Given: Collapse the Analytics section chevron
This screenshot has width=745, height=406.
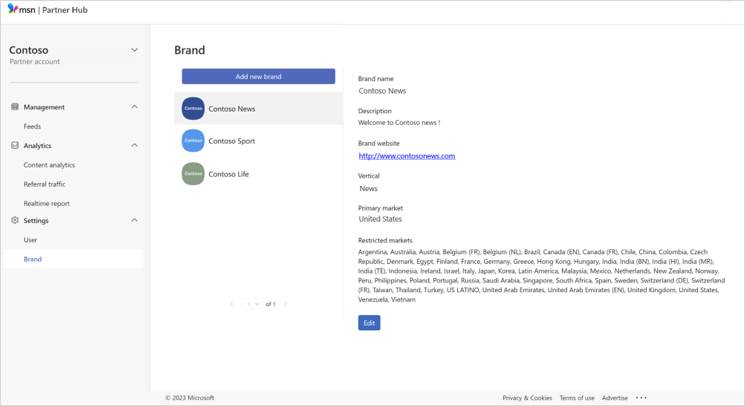Looking at the screenshot, I should 134,146.
